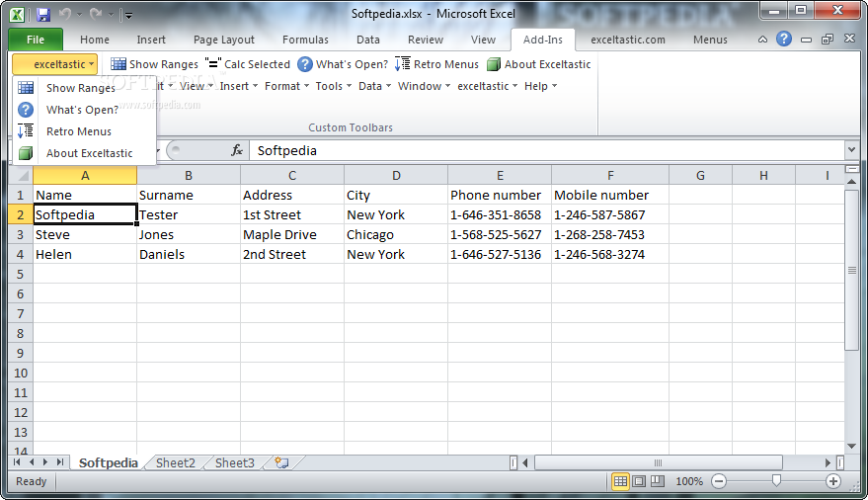The width and height of the screenshot is (868, 500).
Task: Click the zoom slider handle
Action: [x=776, y=481]
